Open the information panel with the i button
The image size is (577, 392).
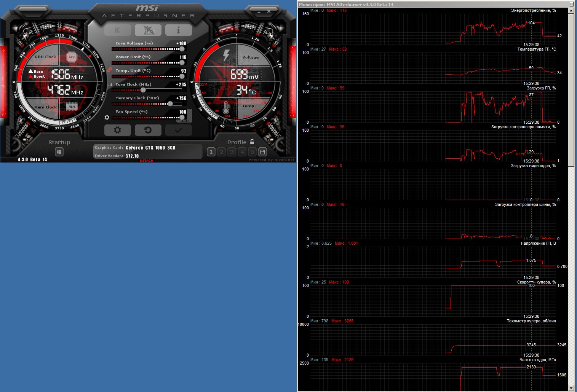tap(178, 30)
